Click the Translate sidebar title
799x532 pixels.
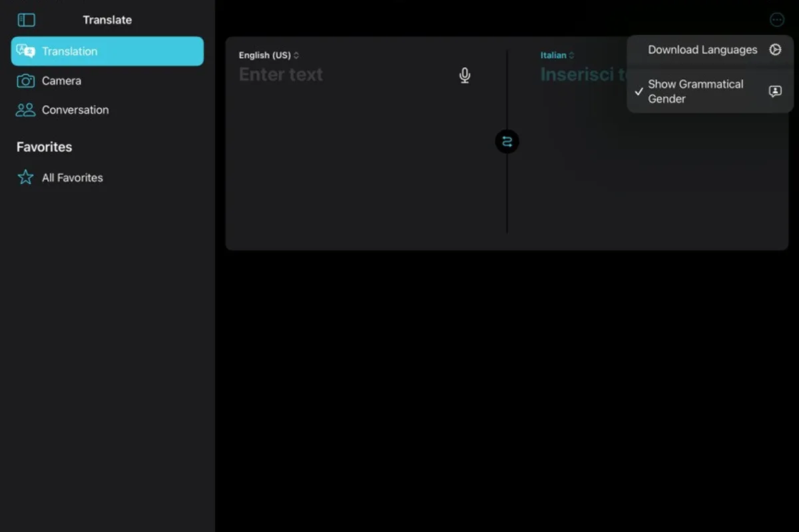pyautogui.click(x=107, y=20)
